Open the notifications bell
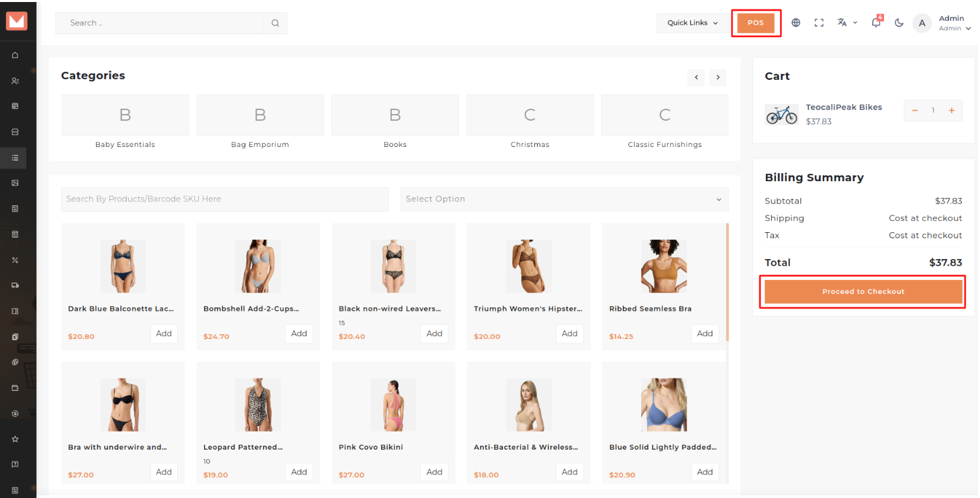 click(876, 23)
